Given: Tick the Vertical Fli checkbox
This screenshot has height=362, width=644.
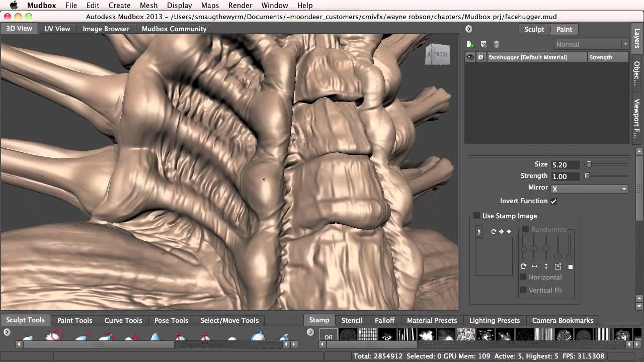Looking at the screenshot, I should [x=523, y=290].
